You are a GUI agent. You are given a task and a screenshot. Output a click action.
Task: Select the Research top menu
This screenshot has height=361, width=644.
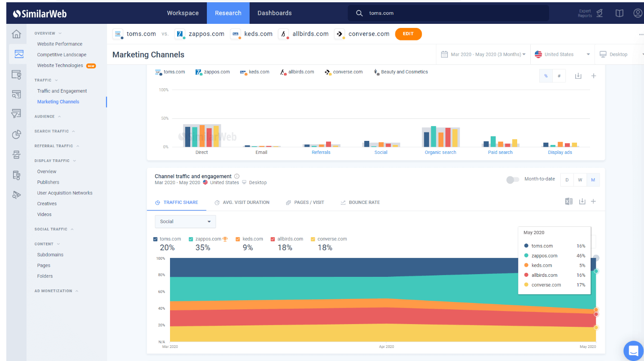click(228, 13)
